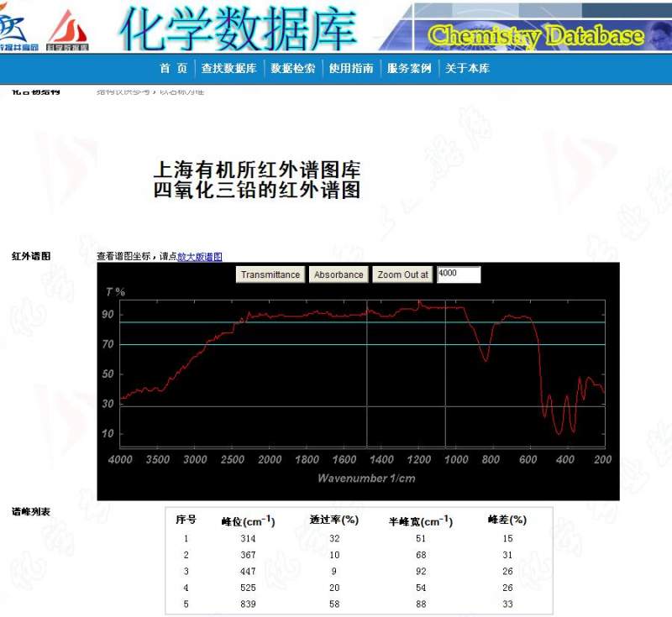Click the 红外谱图 section label
This screenshot has height=617, width=672.
[31, 256]
